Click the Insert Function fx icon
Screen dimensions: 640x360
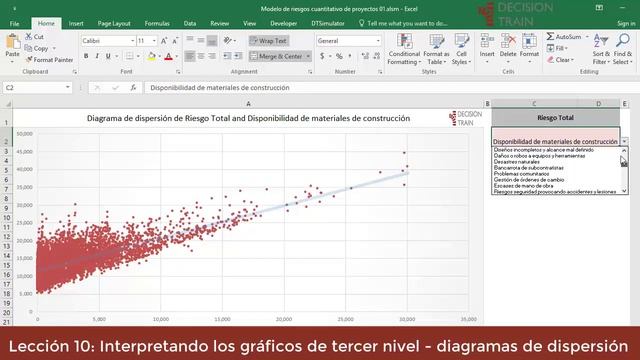click(x=133, y=87)
